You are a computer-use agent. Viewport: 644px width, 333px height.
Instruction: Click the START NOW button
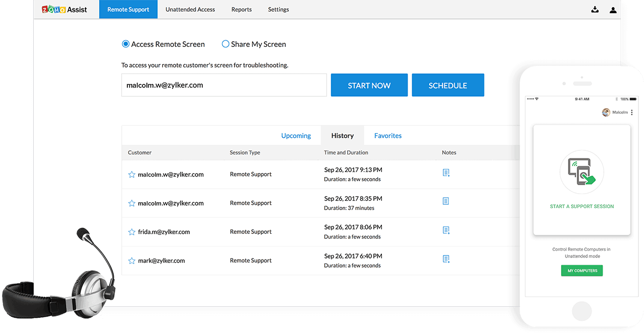369,85
